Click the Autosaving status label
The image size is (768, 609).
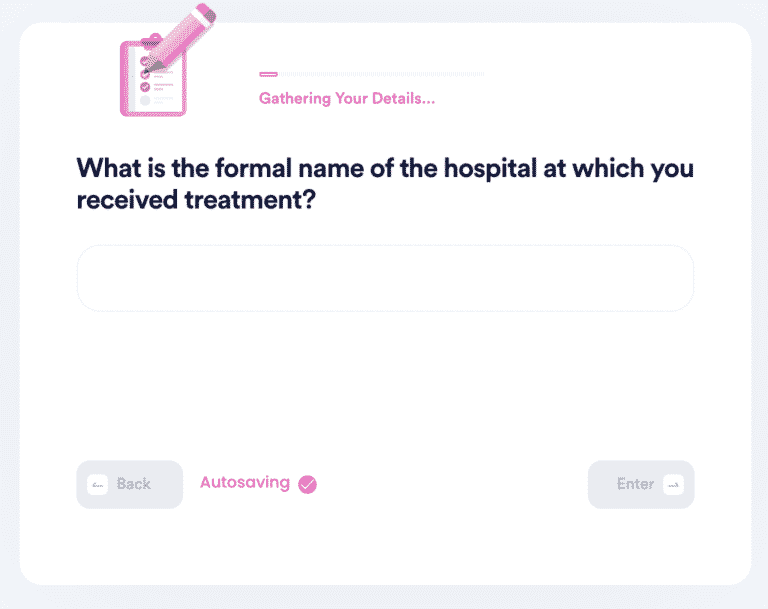point(245,483)
